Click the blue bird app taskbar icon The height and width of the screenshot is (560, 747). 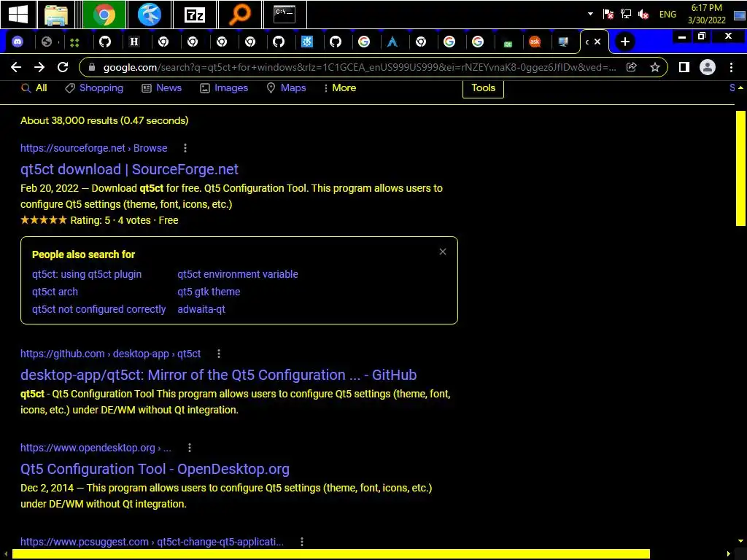149,15
